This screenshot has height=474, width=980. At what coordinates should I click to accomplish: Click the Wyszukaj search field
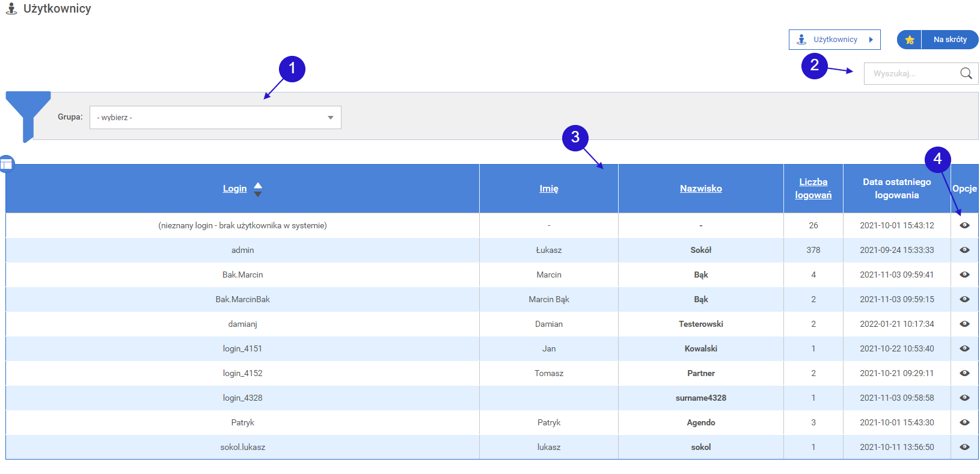(912, 73)
